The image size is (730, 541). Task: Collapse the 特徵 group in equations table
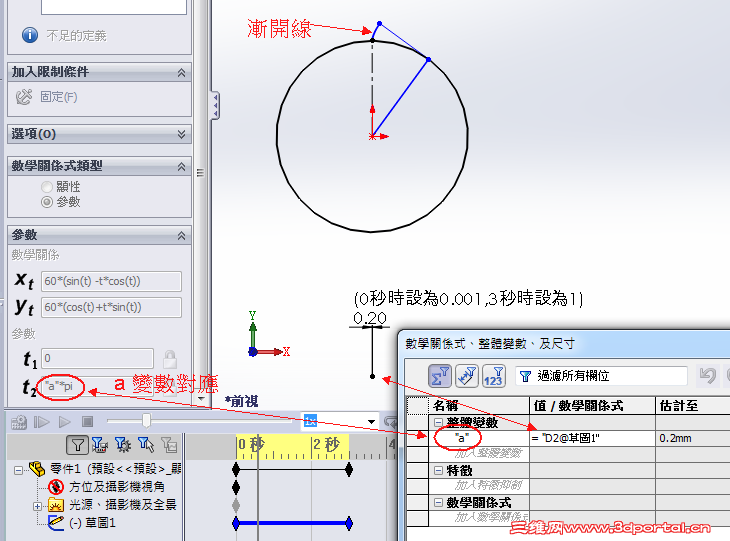coord(438,471)
